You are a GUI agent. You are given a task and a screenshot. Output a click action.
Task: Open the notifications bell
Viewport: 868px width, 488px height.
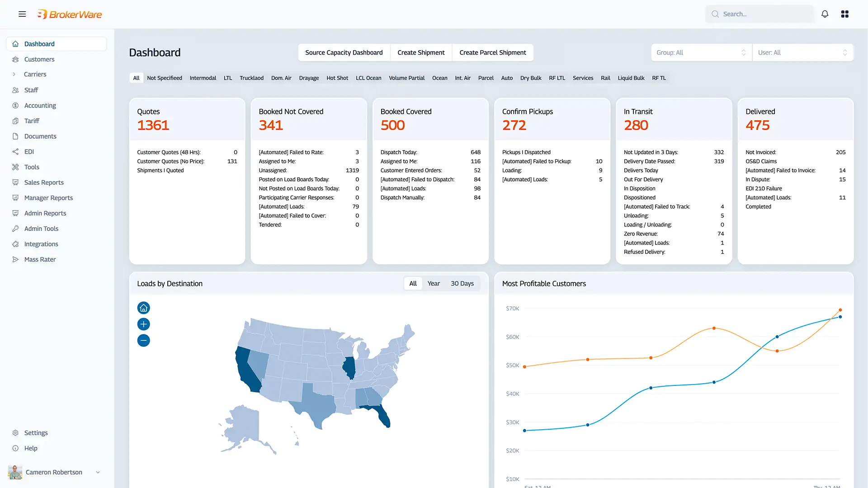coord(825,14)
